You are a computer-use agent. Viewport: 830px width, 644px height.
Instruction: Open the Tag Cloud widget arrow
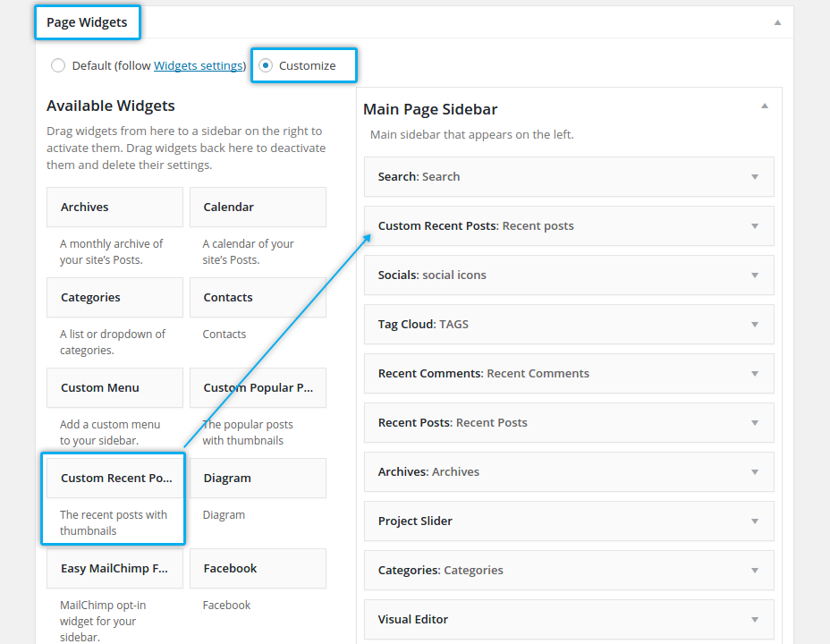pos(755,325)
